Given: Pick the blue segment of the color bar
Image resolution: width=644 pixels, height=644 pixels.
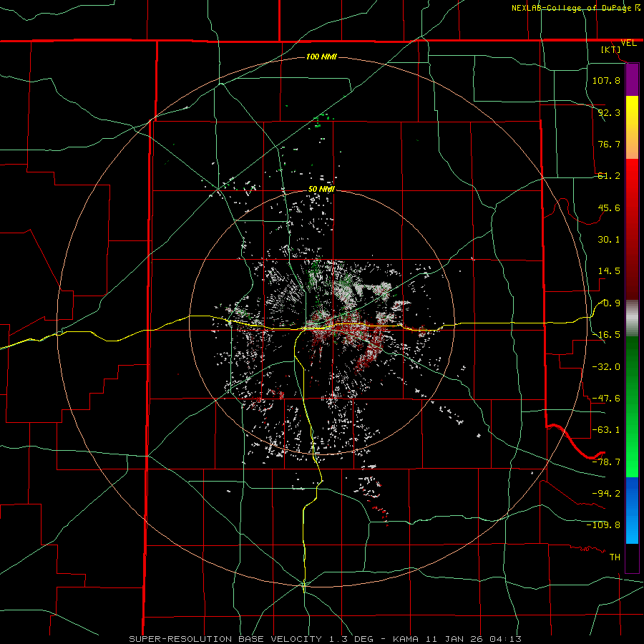Looking at the screenshot, I should [632, 510].
